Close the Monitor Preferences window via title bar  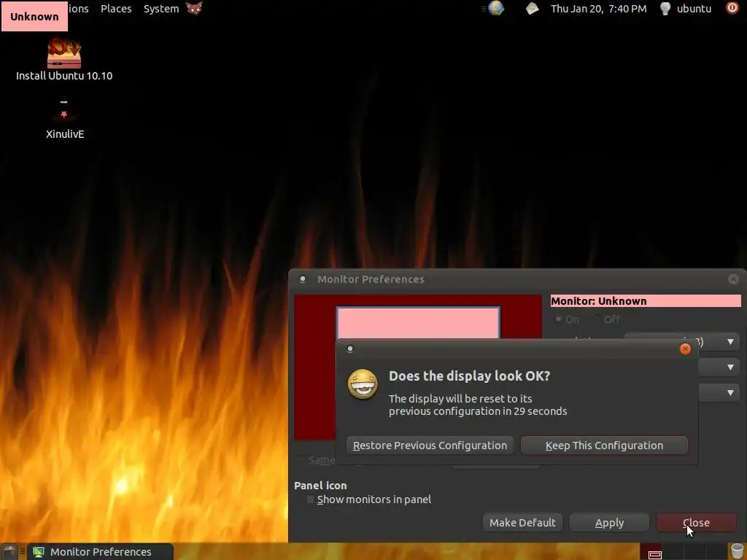734,279
